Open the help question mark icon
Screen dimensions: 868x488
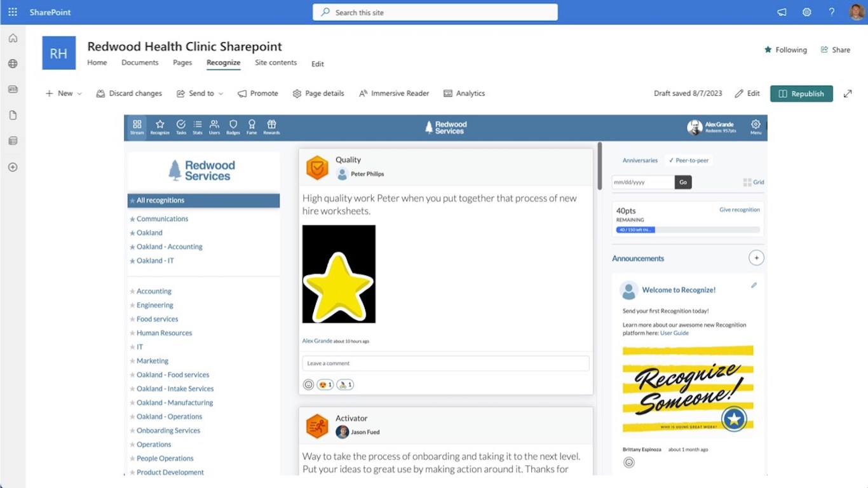(831, 12)
